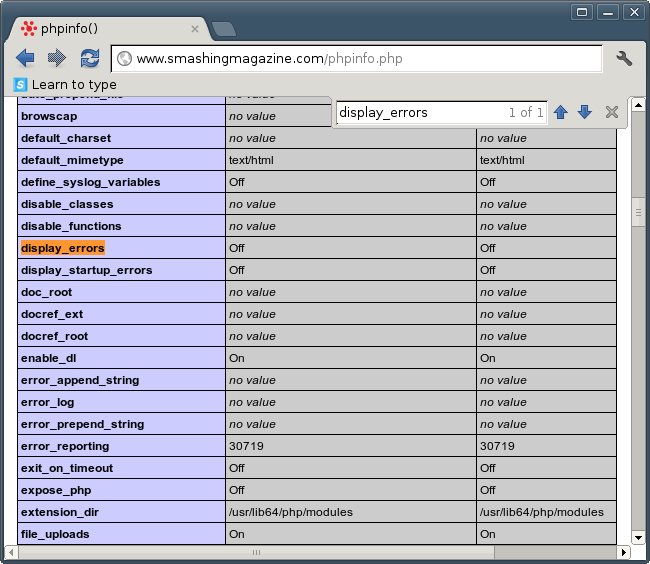Click scroll left arrow at bottom
Image resolution: width=650 pixels, height=564 pixels.
click(x=23, y=552)
